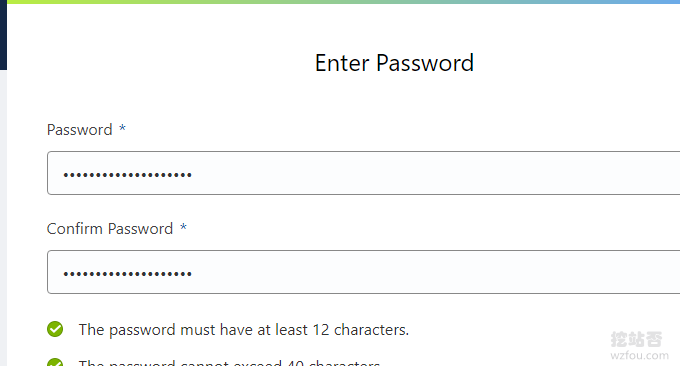Click the green checkmark beside 12 characters rule
Screen dimensions: 680x366
[x=55, y=329]
